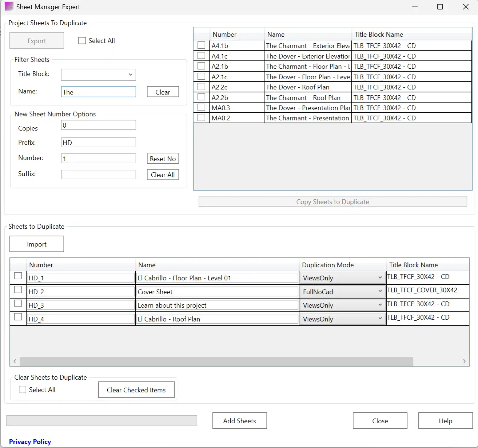Open the Privacy Policy link

30,441
